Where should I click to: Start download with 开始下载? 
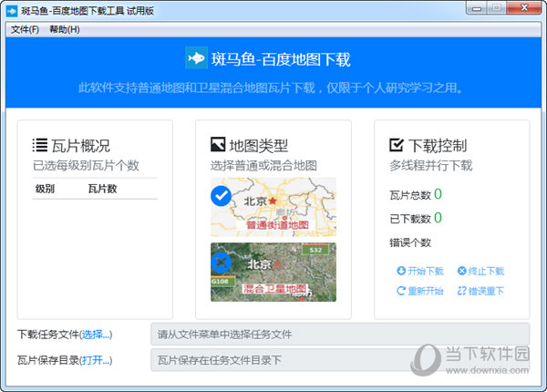(x=420, y=271)
